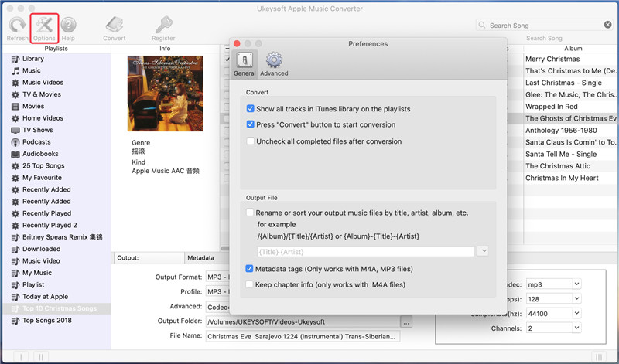Enable Uncheck all completed files after conversion
619x364 pixels.
coord(250,141)
